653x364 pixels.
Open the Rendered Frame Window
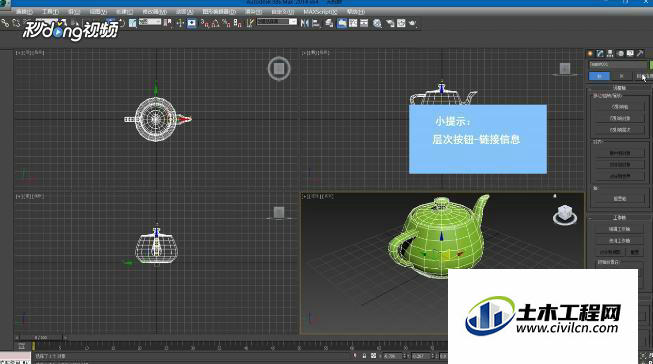click(x=401, y=23)
